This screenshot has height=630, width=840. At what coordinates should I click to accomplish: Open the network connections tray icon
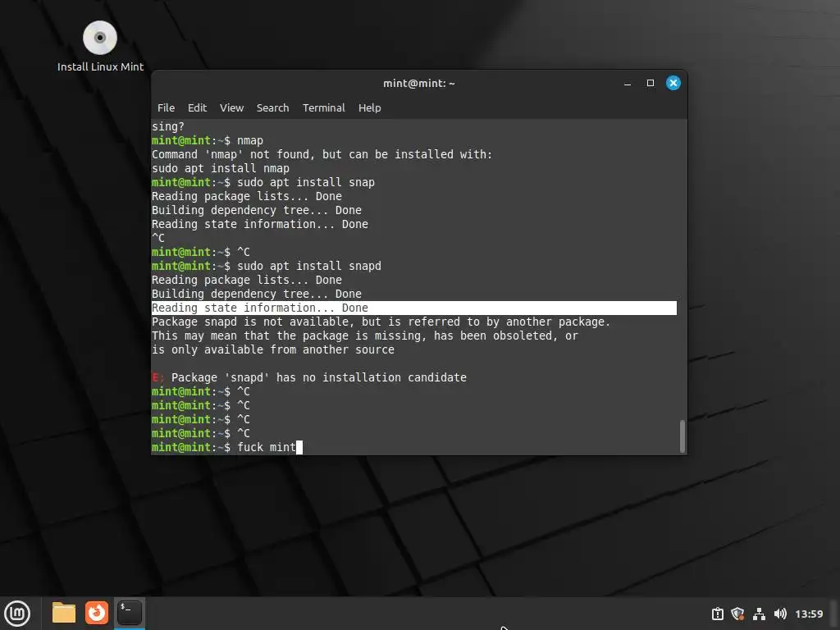759,614
